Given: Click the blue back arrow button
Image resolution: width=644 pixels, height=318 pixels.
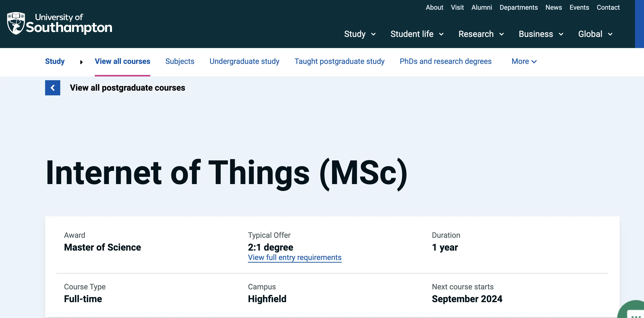Looking at the screenshot, I should pyautogui.click(x=52, y=88).
